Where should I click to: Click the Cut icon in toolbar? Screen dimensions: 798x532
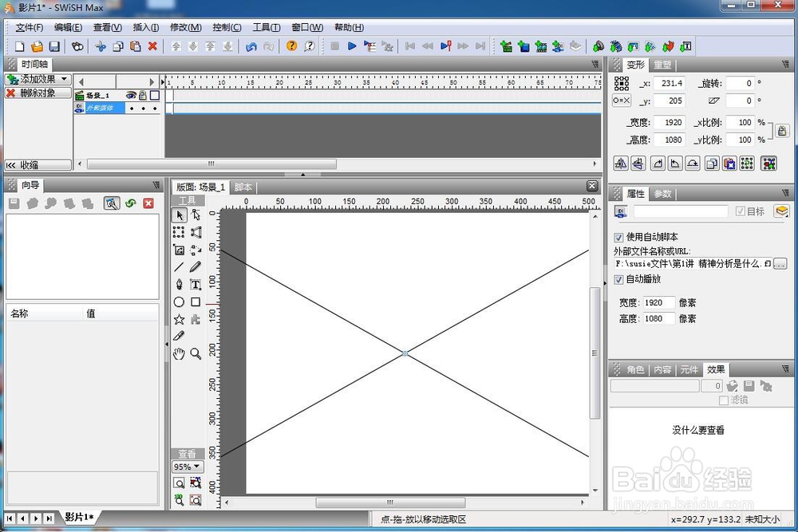(101, 47)
